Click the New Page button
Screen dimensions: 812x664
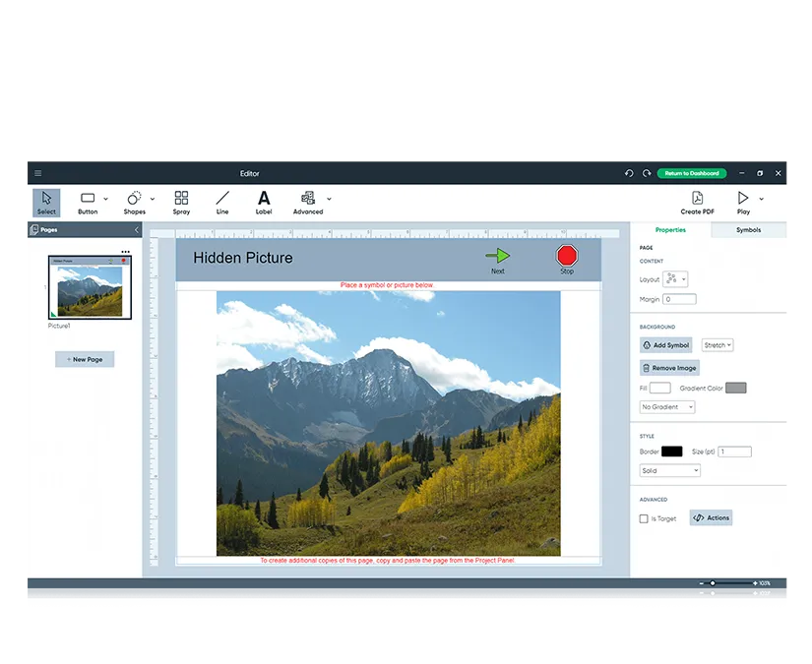(85, 360)
